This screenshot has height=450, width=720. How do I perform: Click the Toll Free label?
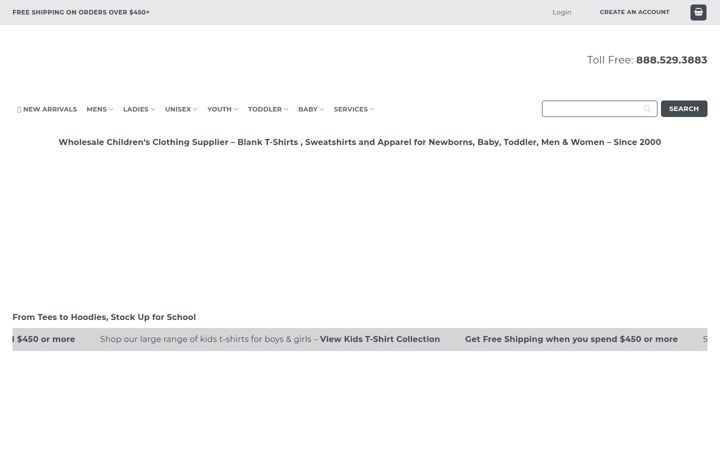pos(610,60)
